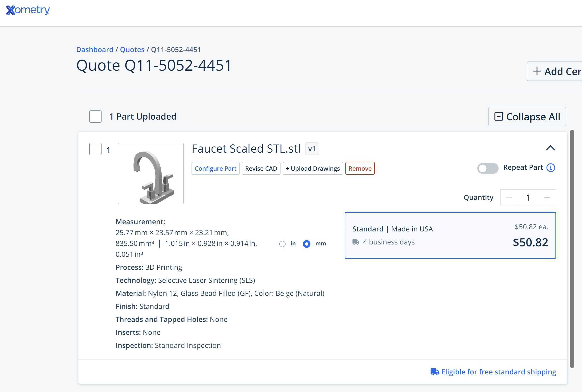Click the Inserts: None line
Viewport: 582px width, 392px height.
pyautogui.click(x=138, y=332)
